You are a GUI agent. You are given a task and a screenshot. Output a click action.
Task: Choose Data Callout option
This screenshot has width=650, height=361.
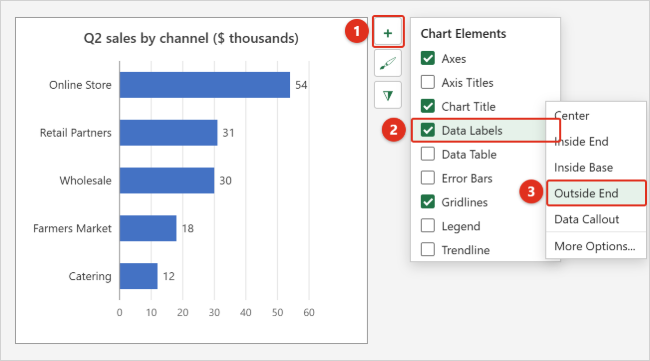tap(596, 219)
